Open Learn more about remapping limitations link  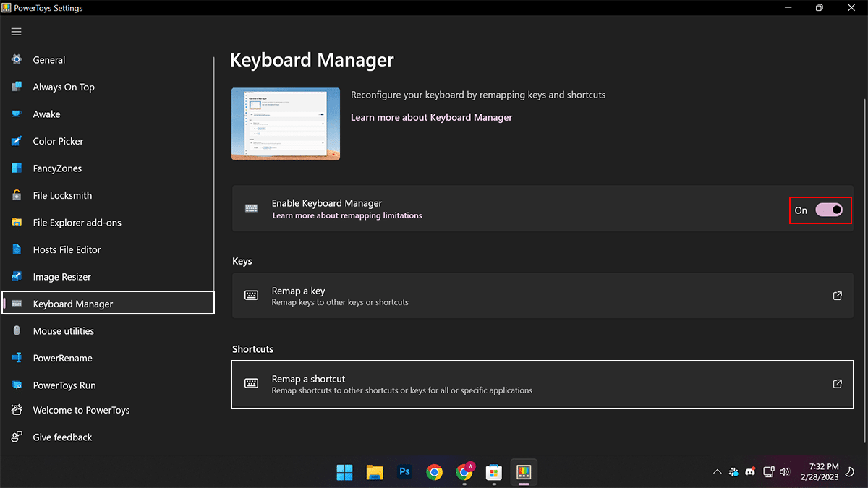347,215
